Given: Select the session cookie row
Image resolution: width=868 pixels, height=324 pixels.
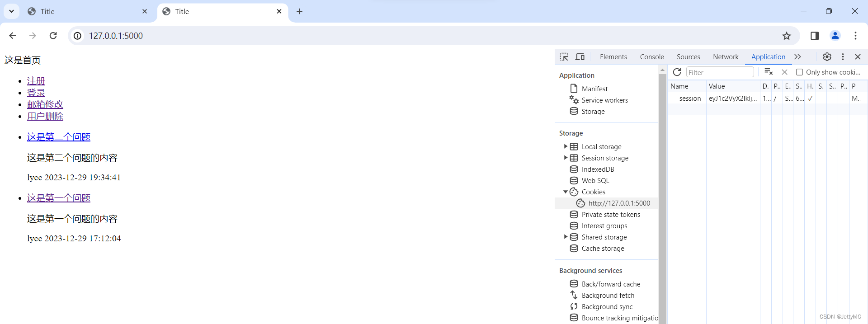Looking at the screenshot, I should click(768, 98).
